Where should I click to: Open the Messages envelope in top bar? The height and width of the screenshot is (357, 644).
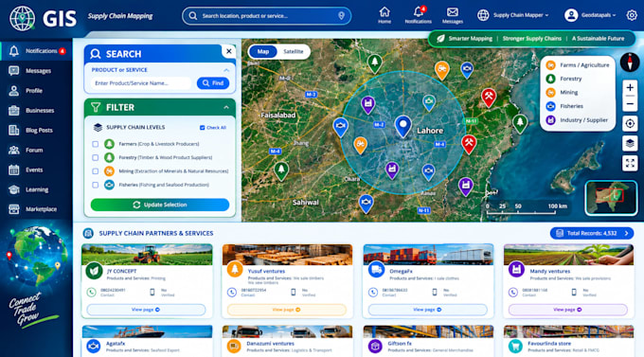tap(452, 15)
